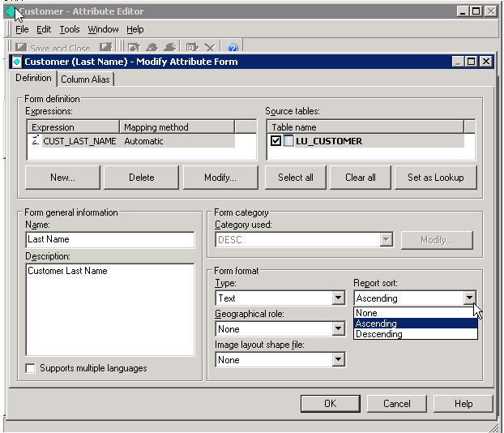The height and width of the screenshot is (433, 504).
Task: Expand the form format Type dropdown
Action: 338,298
